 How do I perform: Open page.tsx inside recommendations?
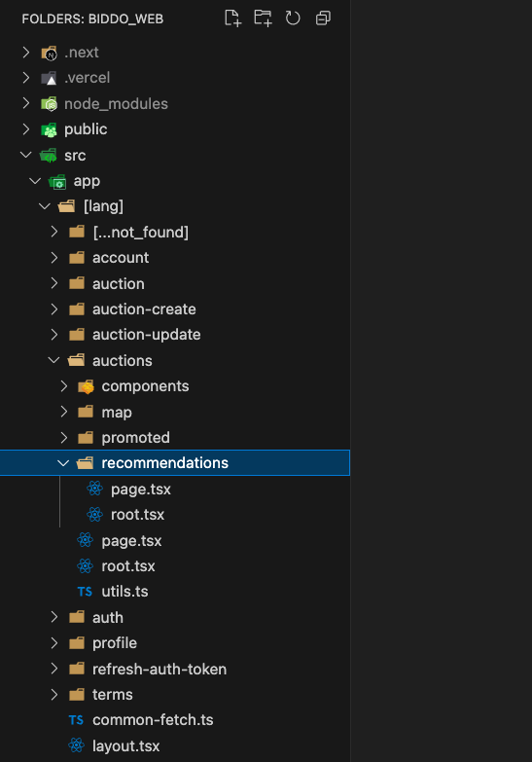pyautogui.click(x=140, y=490)
